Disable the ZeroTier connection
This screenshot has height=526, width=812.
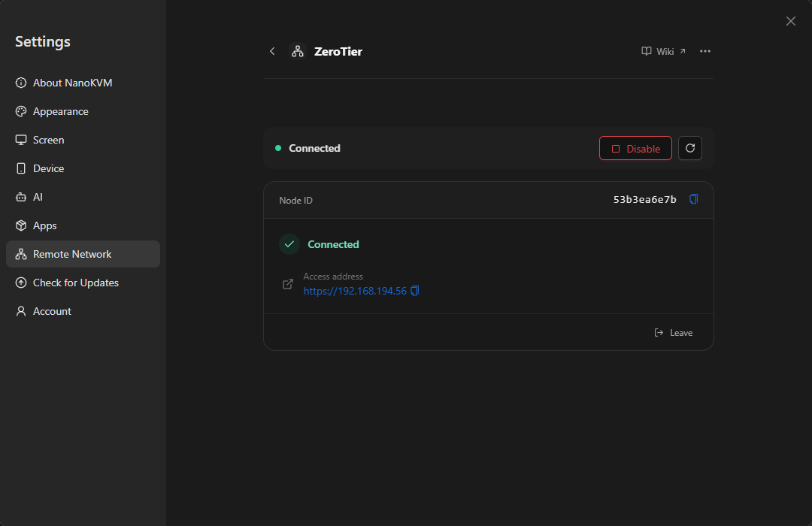(635, 149)
